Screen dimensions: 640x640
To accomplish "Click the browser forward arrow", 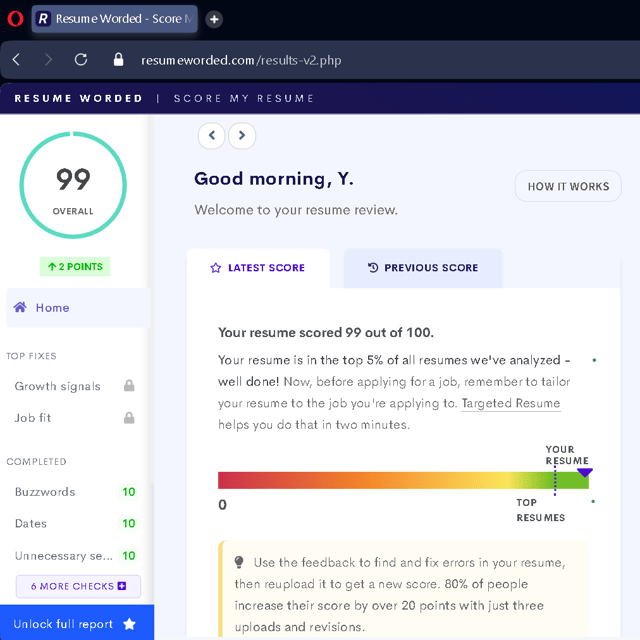I will [x=48, y=60].
